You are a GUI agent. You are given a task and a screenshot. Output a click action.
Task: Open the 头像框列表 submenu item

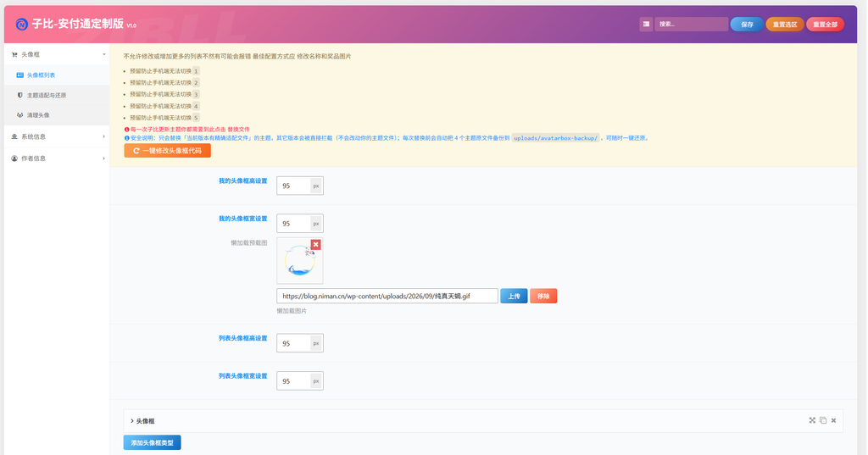(x=57, y=75)
